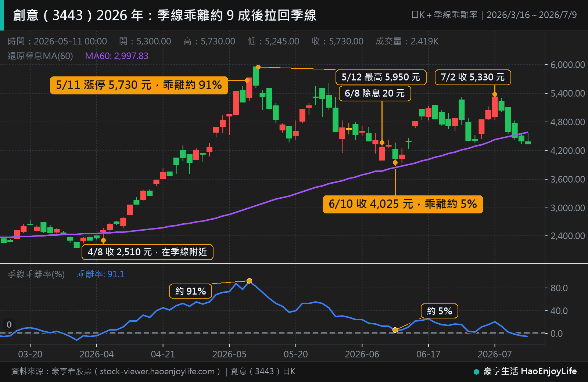Click the orange peak marker on bias line
Image resolution: width=588 pixels, height=382 pixels.
click(x=249, y=281)
